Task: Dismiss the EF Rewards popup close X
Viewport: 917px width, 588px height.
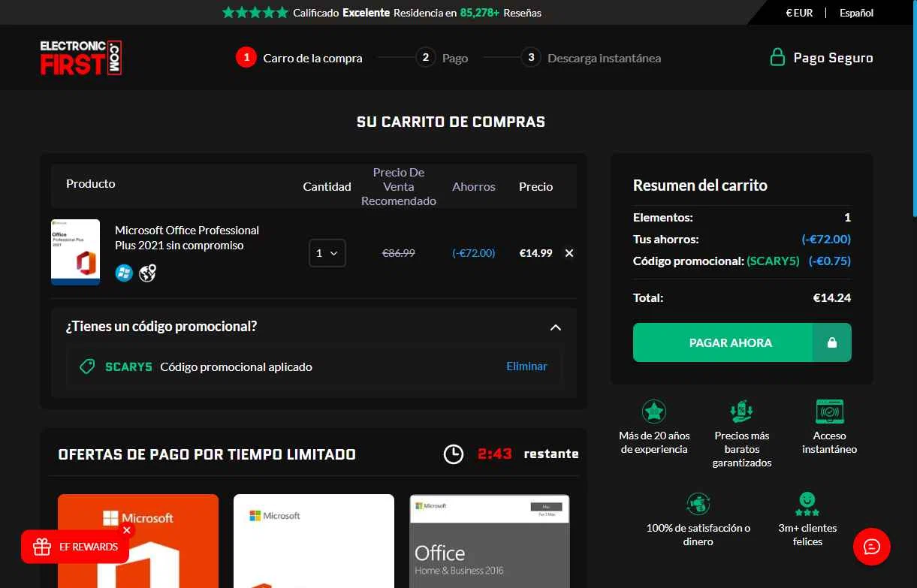Action: click(x=126, y=530)
